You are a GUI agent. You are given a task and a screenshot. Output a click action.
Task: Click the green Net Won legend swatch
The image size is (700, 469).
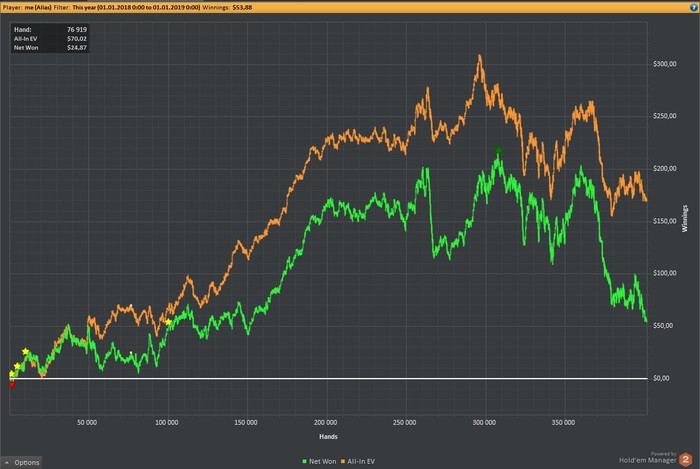[304, 461]
